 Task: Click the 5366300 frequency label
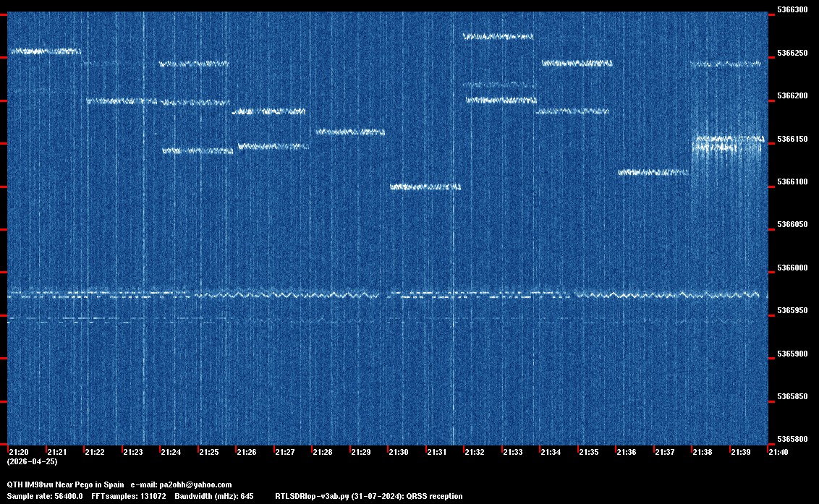[792, 10]
